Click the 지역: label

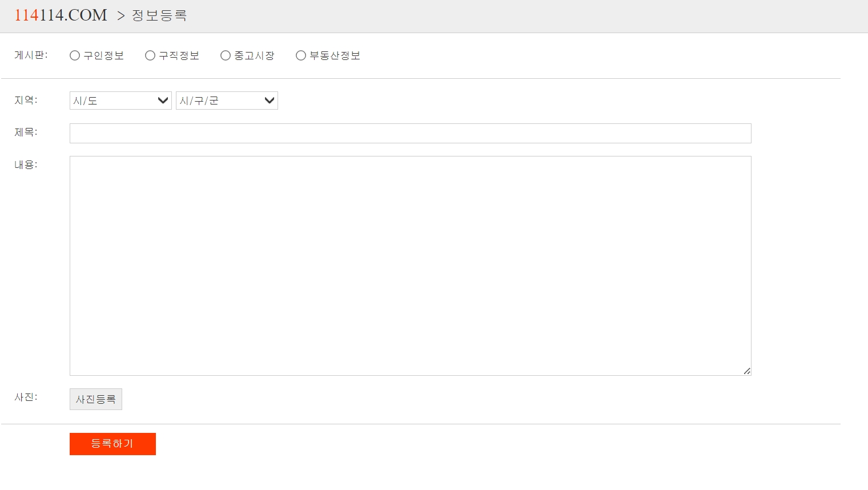tap(26, 100)
